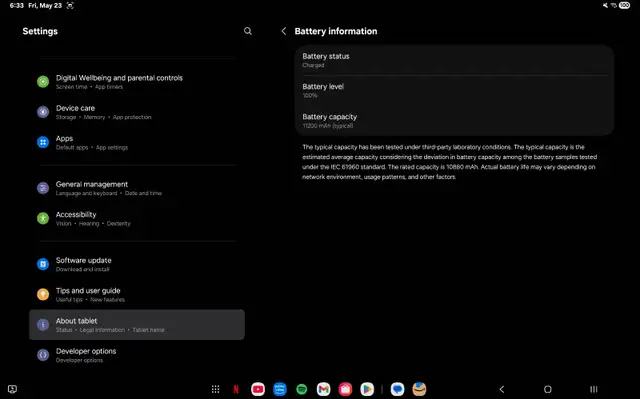Open the Messages app in taskbar

(x=397, y=389)
